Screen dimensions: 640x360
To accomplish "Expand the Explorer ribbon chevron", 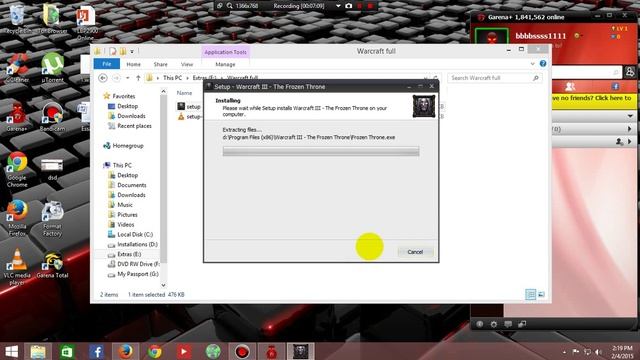I will pos(532,64).
